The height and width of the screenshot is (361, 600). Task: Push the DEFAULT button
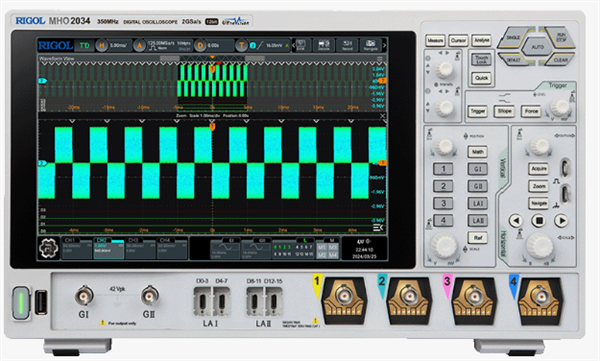pos(514,59)
